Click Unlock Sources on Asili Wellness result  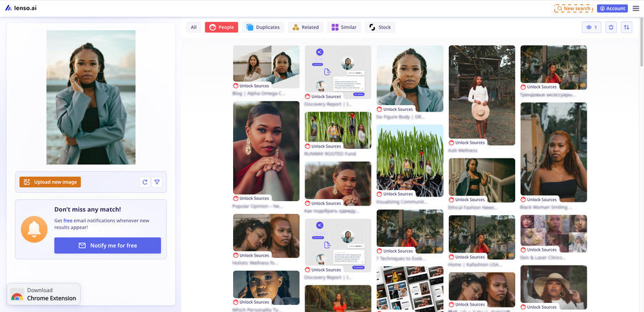467,142
